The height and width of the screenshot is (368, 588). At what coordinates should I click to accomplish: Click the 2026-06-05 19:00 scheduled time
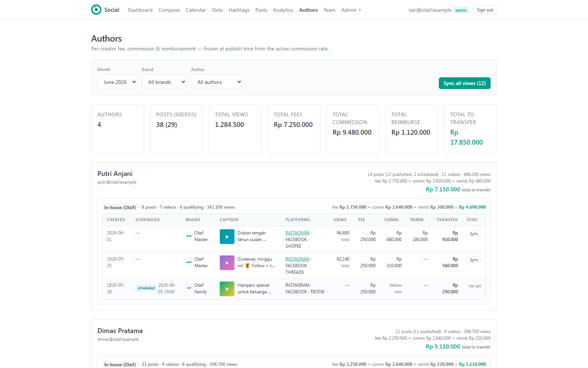167,289
